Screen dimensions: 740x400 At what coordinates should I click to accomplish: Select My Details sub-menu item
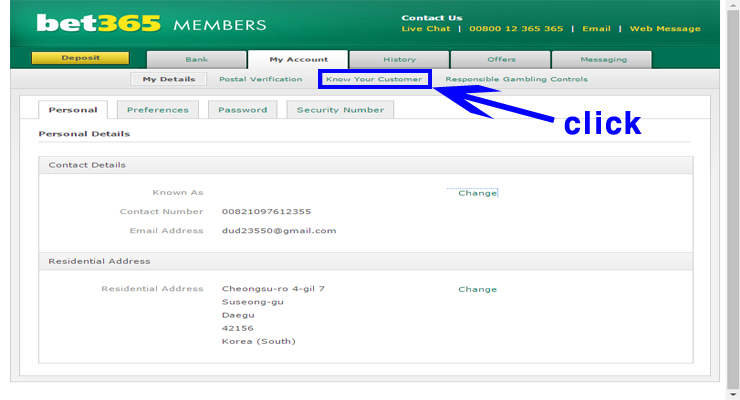[168, 79]
